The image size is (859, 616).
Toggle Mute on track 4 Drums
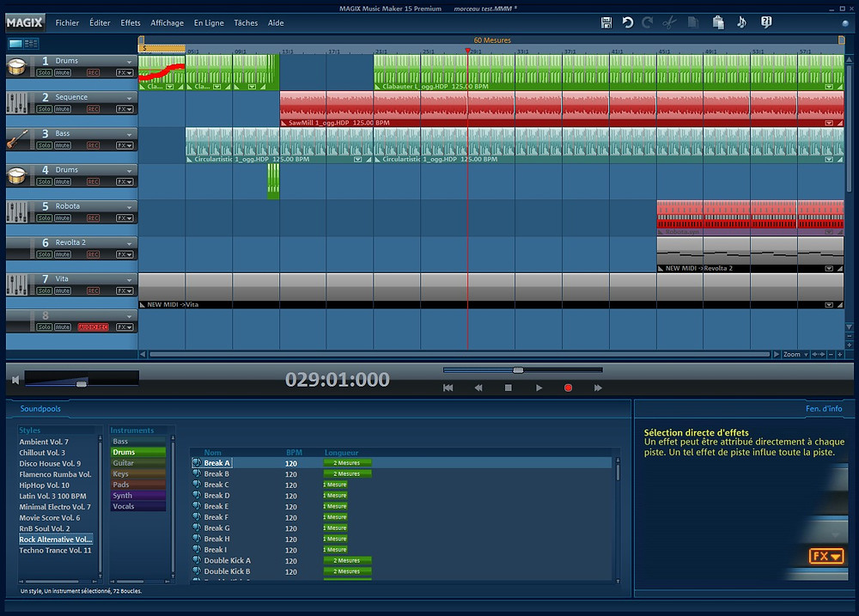63,182
